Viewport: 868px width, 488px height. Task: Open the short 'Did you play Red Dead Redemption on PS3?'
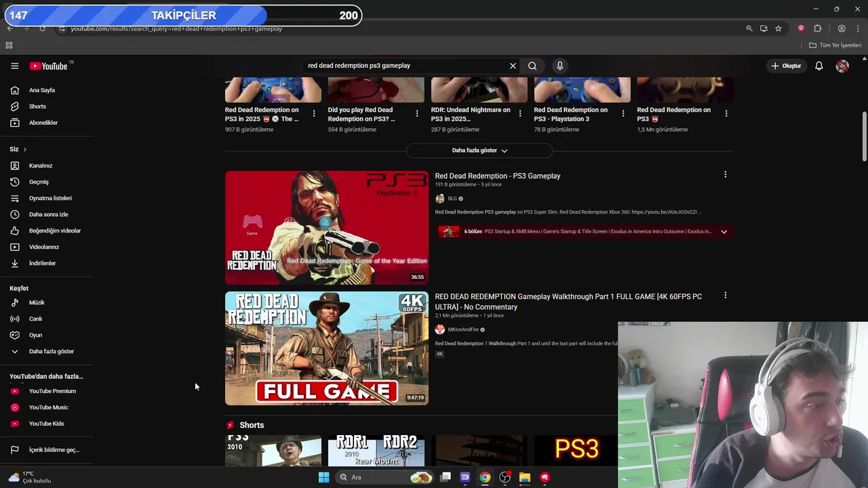coord(362,114)
